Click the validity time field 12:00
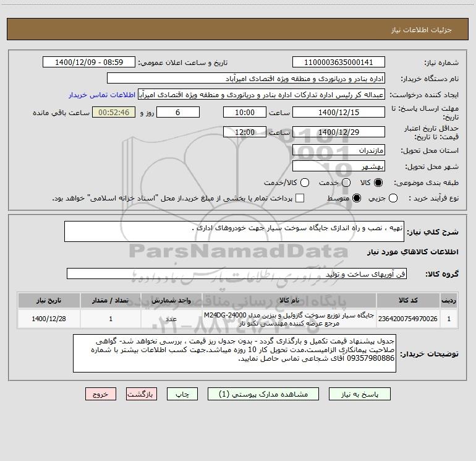 pos(245,132)
